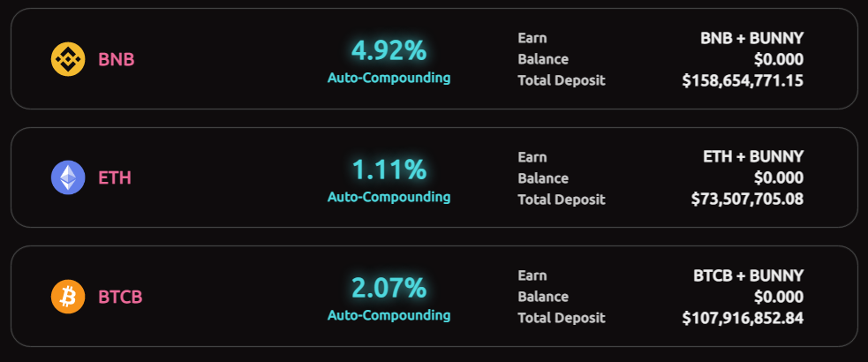Viewport: 868px width, 362px height.
Task: Click Auto-Compounding label under 4.92%
Action: pyautogui.click(x=389, y=78)
